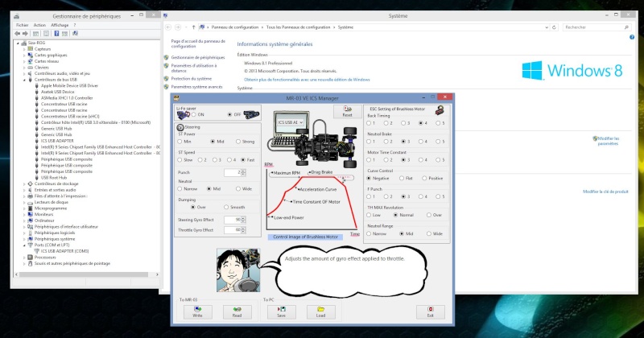Image resolution: width=644 pixels, height=338 pixels.
Task: Set ST Power to Strong
Action: (238, 142)
